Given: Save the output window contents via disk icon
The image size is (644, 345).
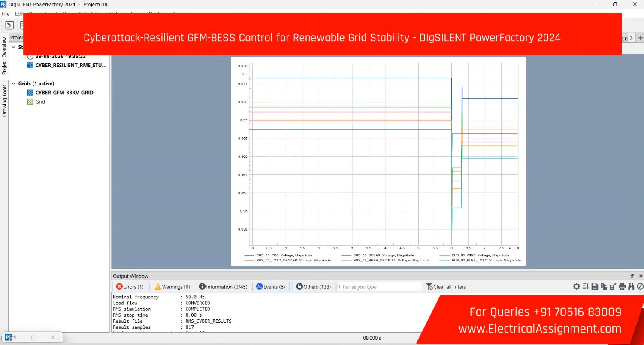Looking at the screenshot, I should pyautogui.click(x=595, y=287).
